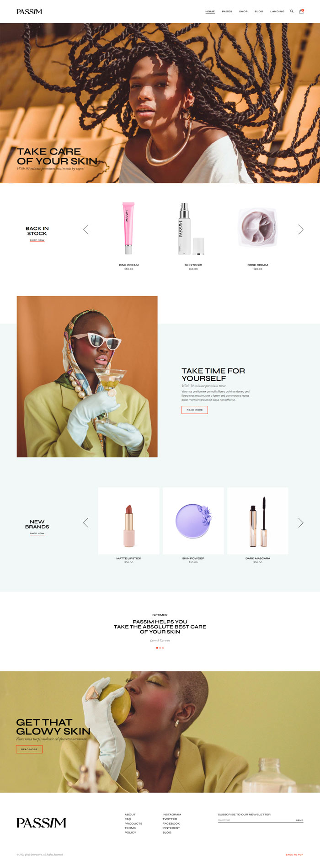Image resolution: width=320 pixels, height=868 pixels.
Task: Open the Pink Cream product image
Action: (x=129, y=229)
